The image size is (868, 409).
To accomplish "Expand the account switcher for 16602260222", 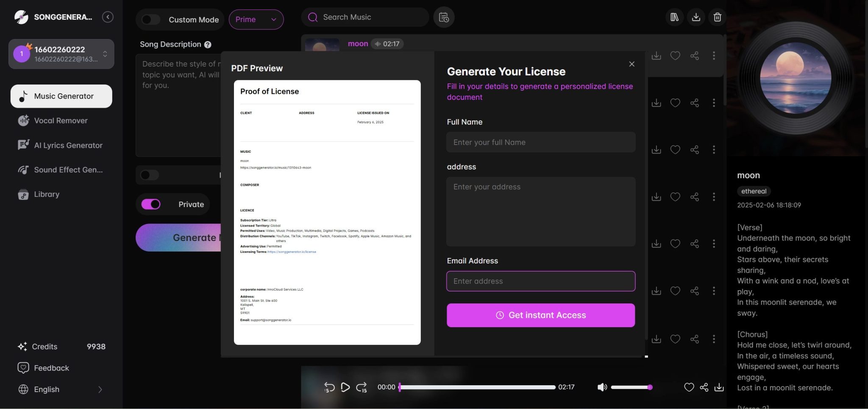I will [x=105, y=54].
